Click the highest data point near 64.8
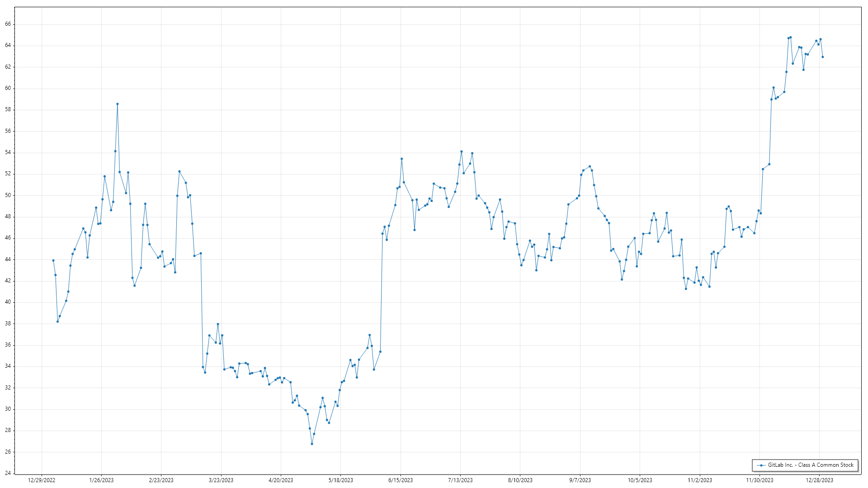 (x=791, y=38)
